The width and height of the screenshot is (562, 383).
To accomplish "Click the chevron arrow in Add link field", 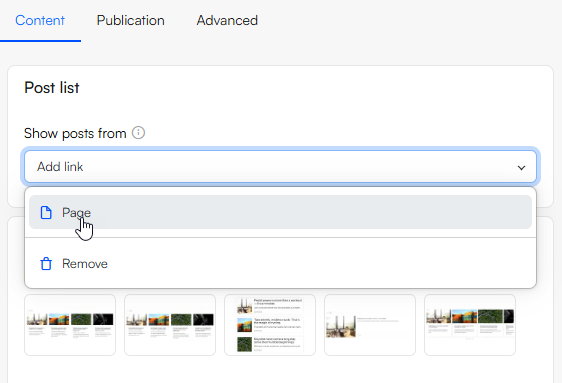I will click(x=521, y=167).
